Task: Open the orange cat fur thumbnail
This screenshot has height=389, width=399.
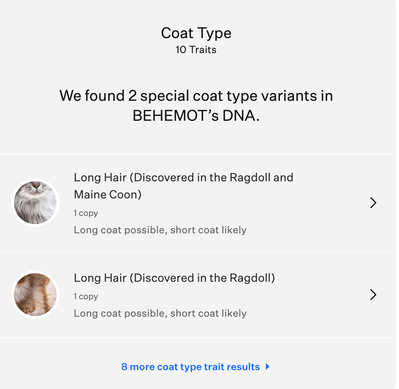Action: point(35,294)
